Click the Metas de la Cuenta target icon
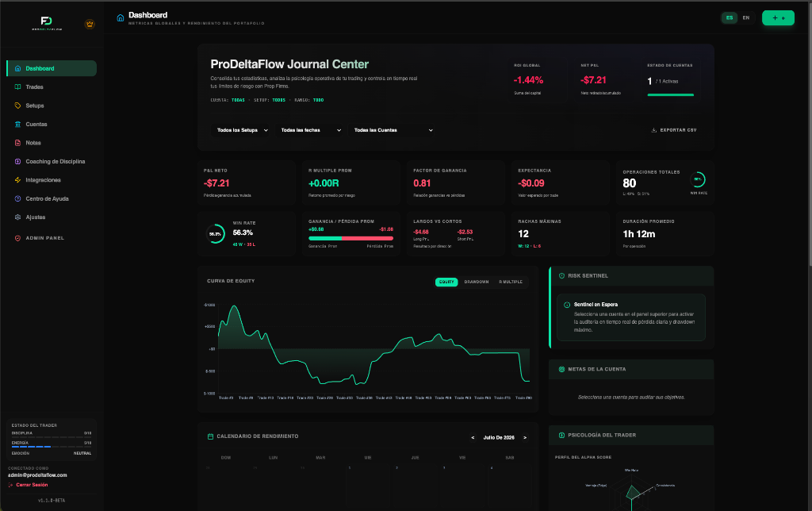Screen dimensions: 812x511 [x=561, y=369]
